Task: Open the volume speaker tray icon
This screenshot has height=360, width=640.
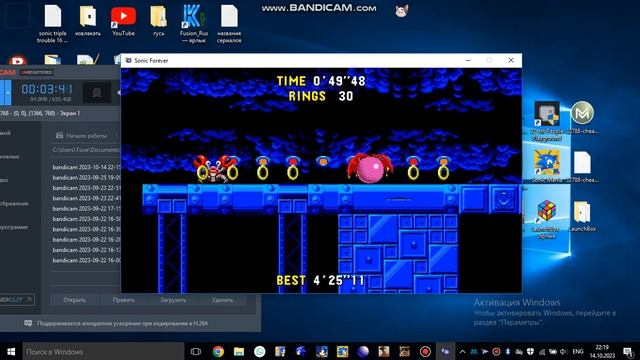Action: pos(563,351)
